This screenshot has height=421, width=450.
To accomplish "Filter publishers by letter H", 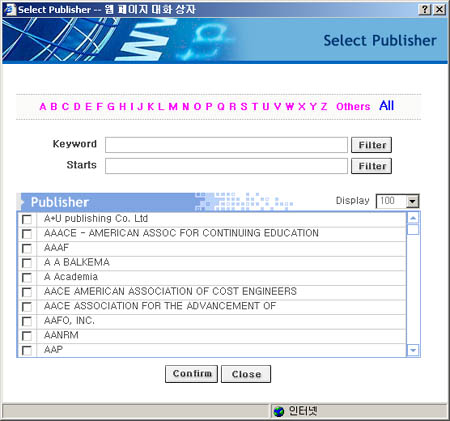I will [x=123, y=107].
